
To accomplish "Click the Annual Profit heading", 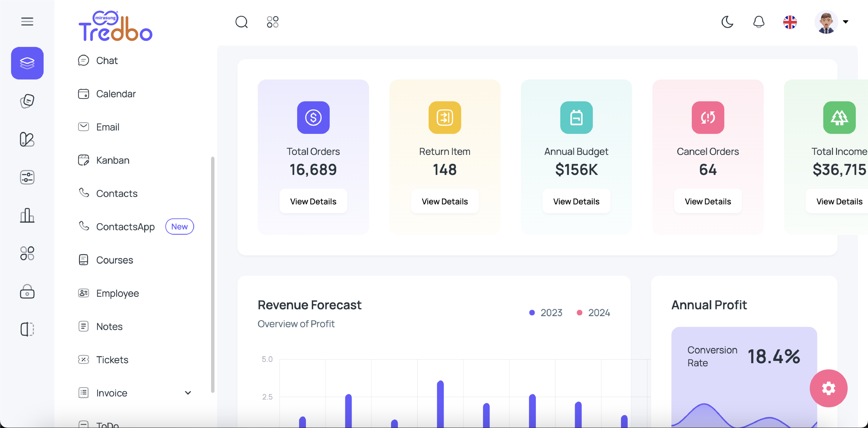I will 709,305.
